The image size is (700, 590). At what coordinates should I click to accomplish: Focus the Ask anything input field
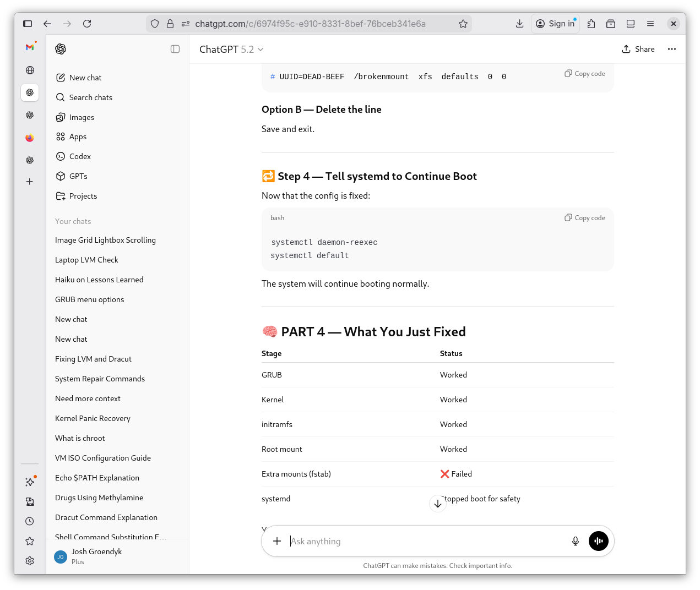click(424, 541)
